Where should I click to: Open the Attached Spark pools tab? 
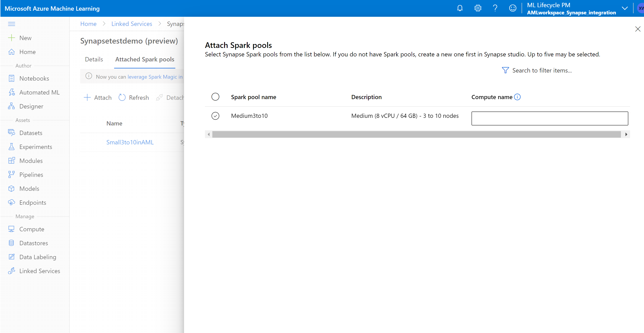pyautogui.click(x=144, y=59)
